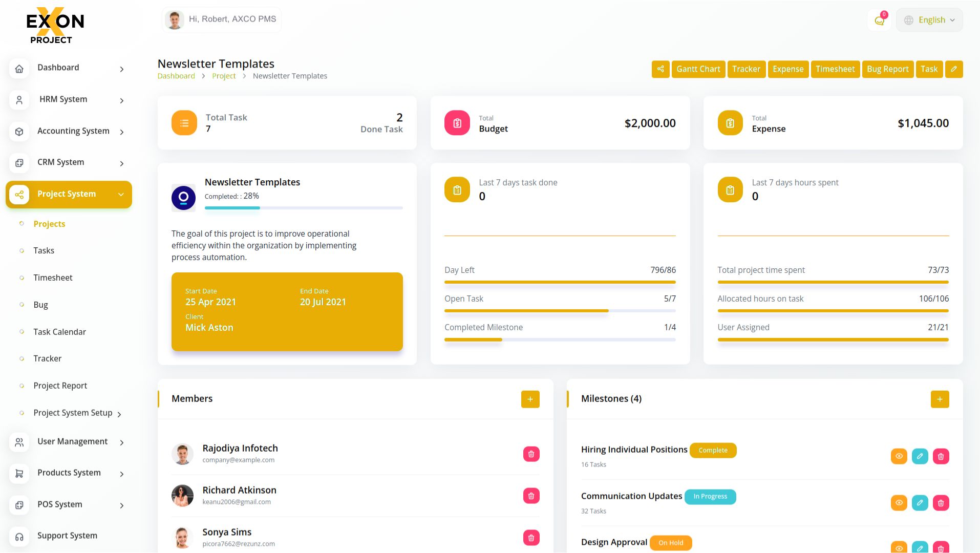This screenshot has width=980, height=553.
Task: Click the Gantt Chart button
Action: [x=698, y=69]
